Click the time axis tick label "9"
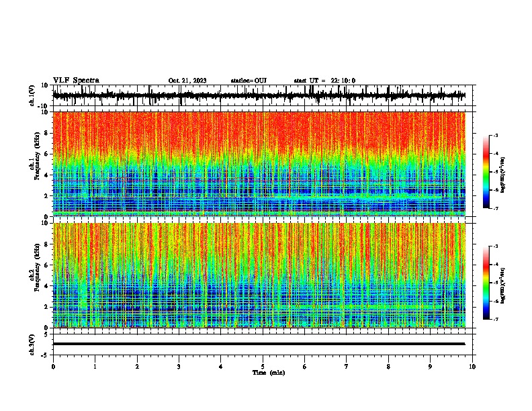532x411 pixels. click(x=430, y=367)
